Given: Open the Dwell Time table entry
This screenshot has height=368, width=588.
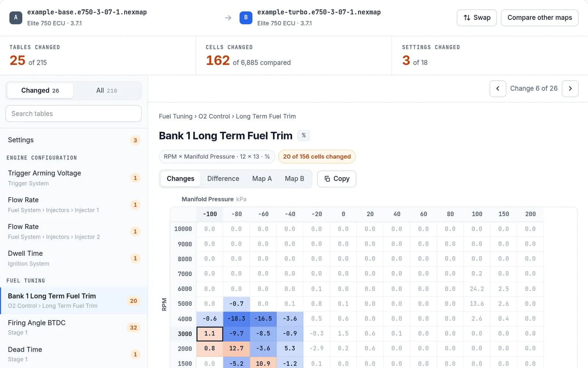Looking at the screenshot, I should point(73,258).
